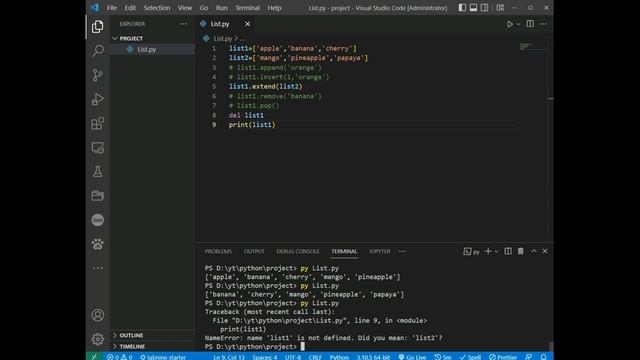Switch to the JUPYTER panel tab
The height and width of the screenshot is (360, 640).
click(380, 251)
